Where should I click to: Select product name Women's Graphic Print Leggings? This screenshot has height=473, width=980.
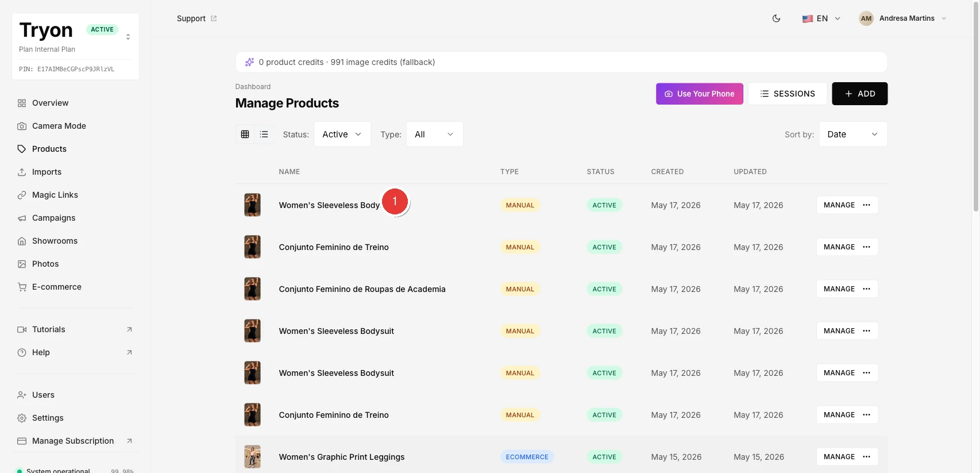(x=342, y=457)
